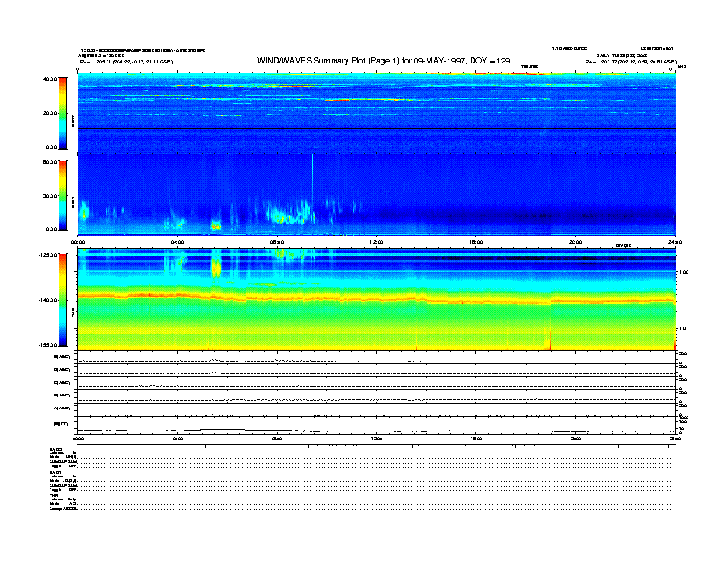This screenshot has height=563, width=728.
Task: Click the RAD2 color scale bar
Action: pos(63,113)
